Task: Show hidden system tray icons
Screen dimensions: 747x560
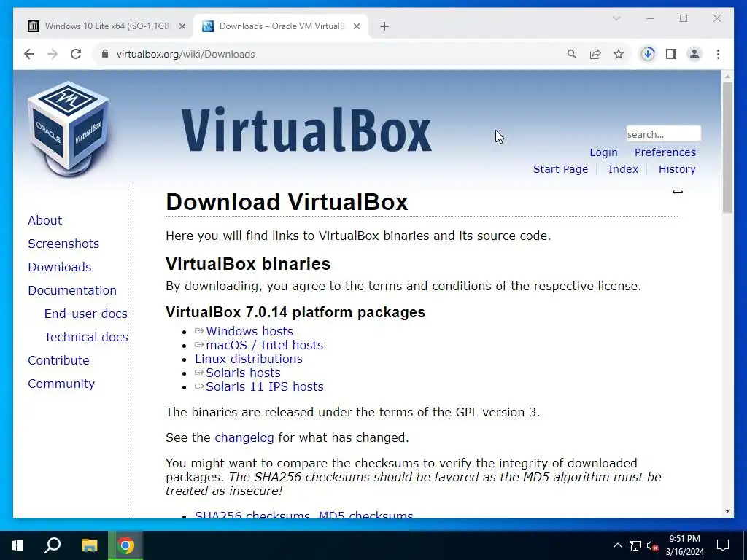Action: point(617,545)
